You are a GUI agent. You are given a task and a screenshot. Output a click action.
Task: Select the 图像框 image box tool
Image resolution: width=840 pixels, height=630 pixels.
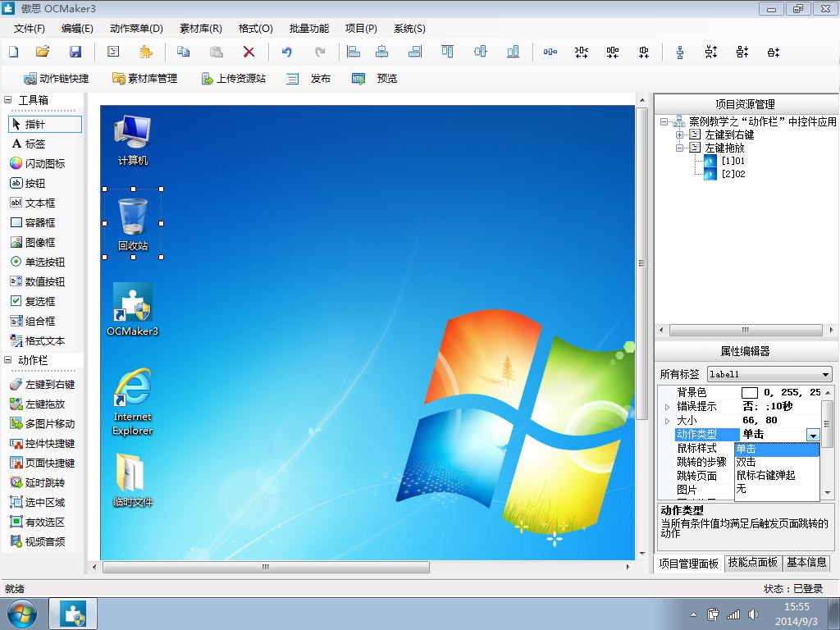33,242
